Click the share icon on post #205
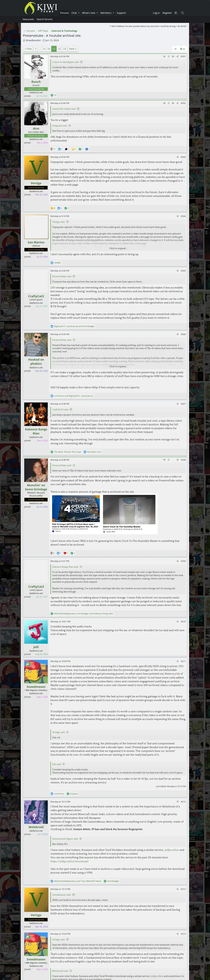This screenshot has width=210, height=980. (x=177, y=271)
